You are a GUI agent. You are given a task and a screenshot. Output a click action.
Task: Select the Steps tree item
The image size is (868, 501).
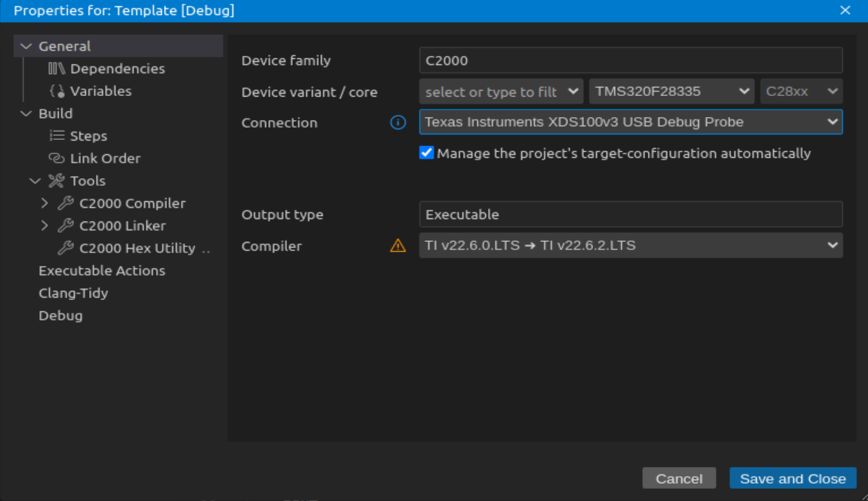tap(88, 135)
